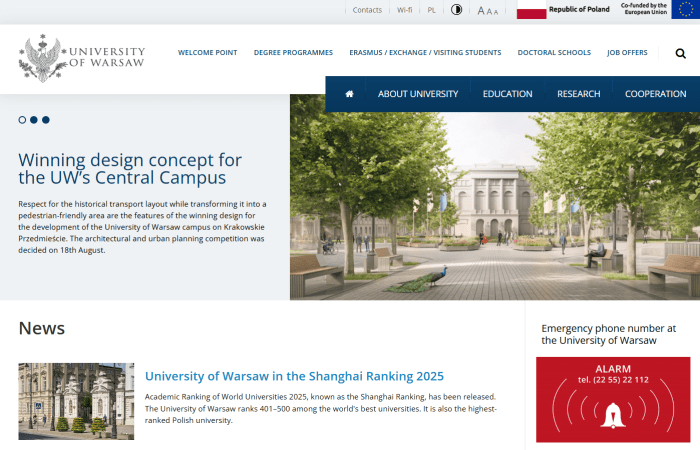Viewport: 700px width, 450px height.
Task: Click the University of Warsaw wordmark text
Action: (x=107, y=57)
